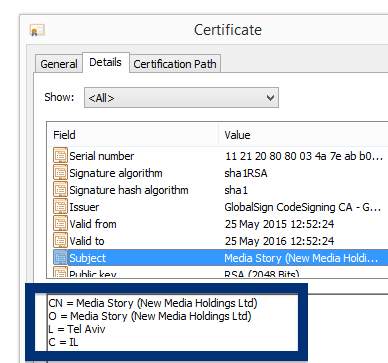
Task: Click the Issuer field icon
Action: (x=60, y=207)
